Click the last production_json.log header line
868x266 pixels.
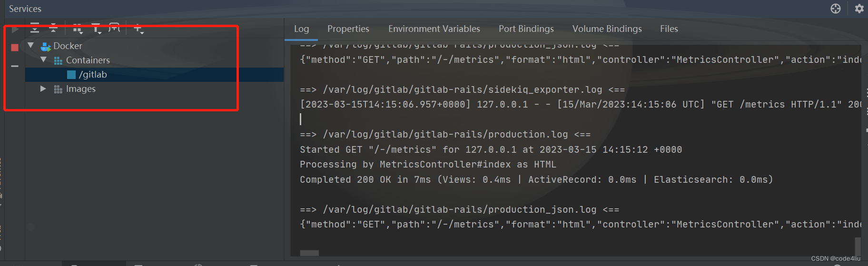click(x=460, y=209)
